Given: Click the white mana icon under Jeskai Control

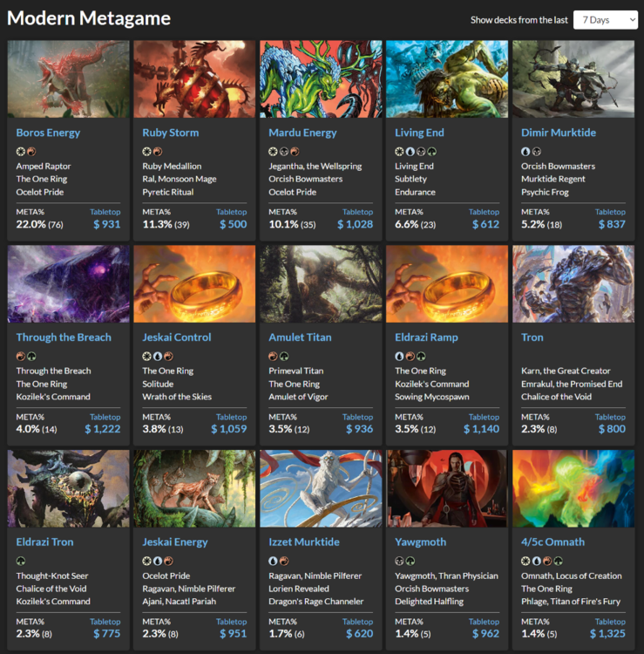Looking at the screenshot, I should 146,356.
